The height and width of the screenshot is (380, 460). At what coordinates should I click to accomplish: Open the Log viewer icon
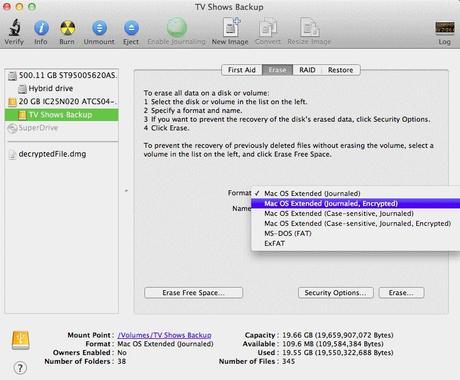click(445, 28)
